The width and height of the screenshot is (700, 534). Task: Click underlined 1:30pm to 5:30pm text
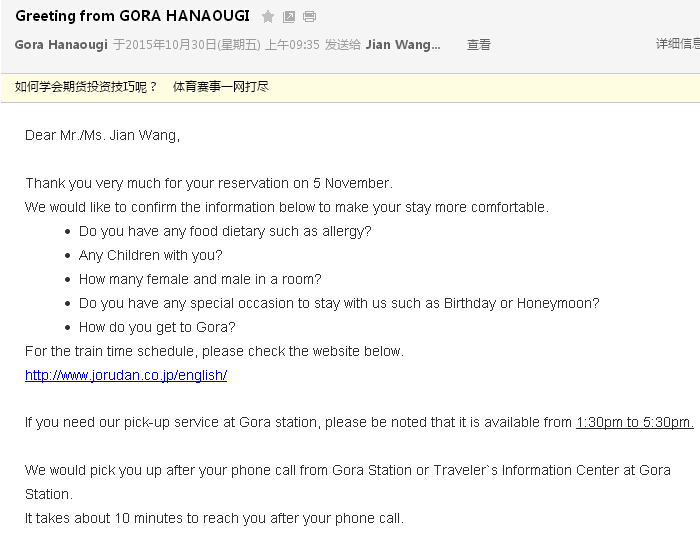tap(634, 423)
